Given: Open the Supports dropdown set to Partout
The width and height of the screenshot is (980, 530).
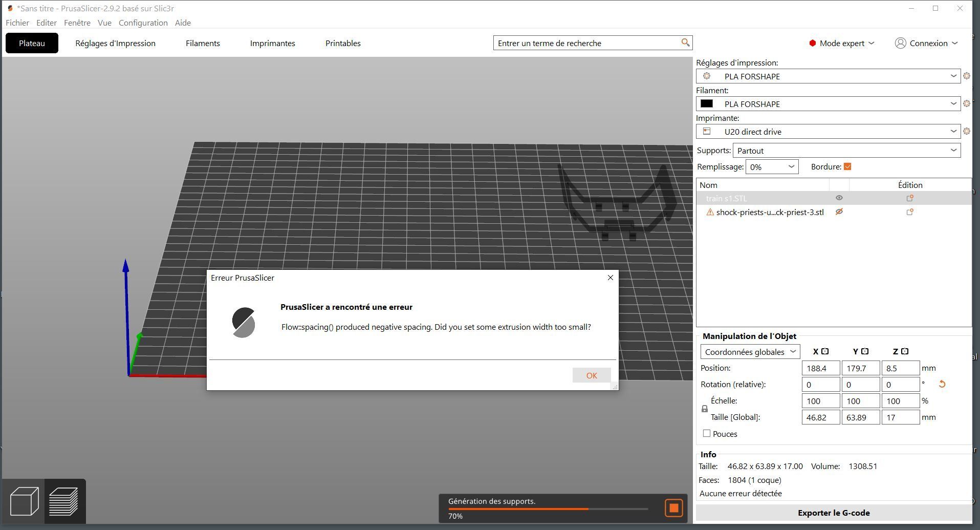Looking at the screenshot, I should click(846, 150).
